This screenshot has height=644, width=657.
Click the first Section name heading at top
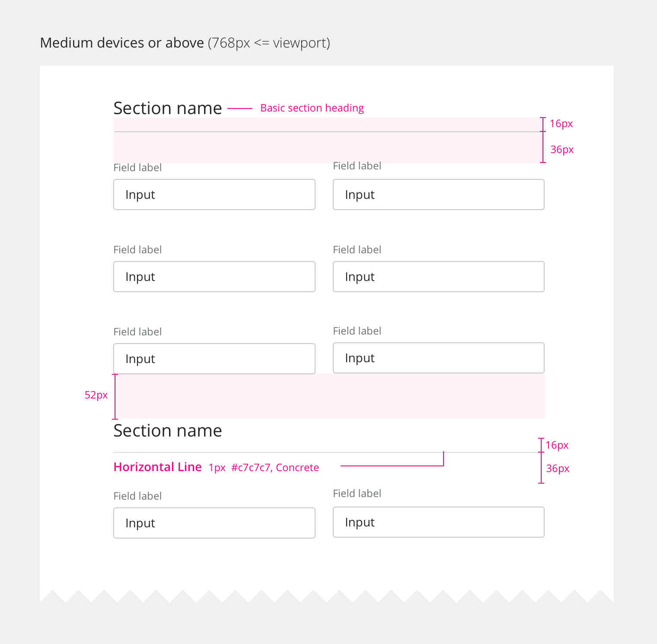point(168,108)
